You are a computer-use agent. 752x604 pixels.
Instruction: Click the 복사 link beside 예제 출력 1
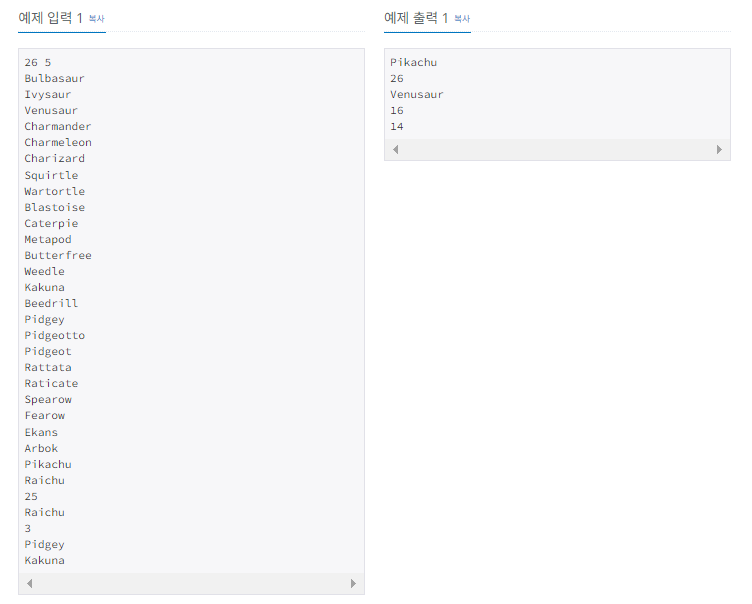point(462,19)
